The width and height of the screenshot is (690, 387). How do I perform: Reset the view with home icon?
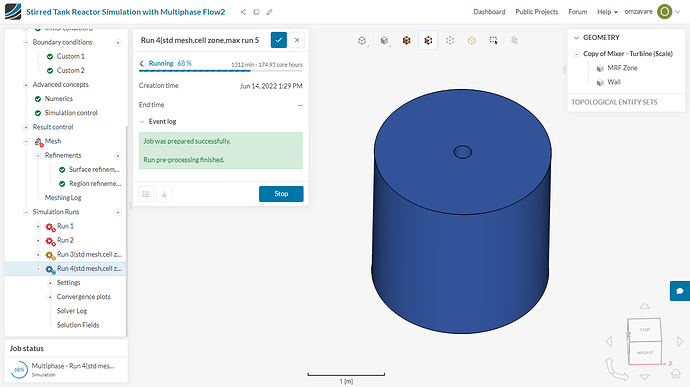[676, 373]
